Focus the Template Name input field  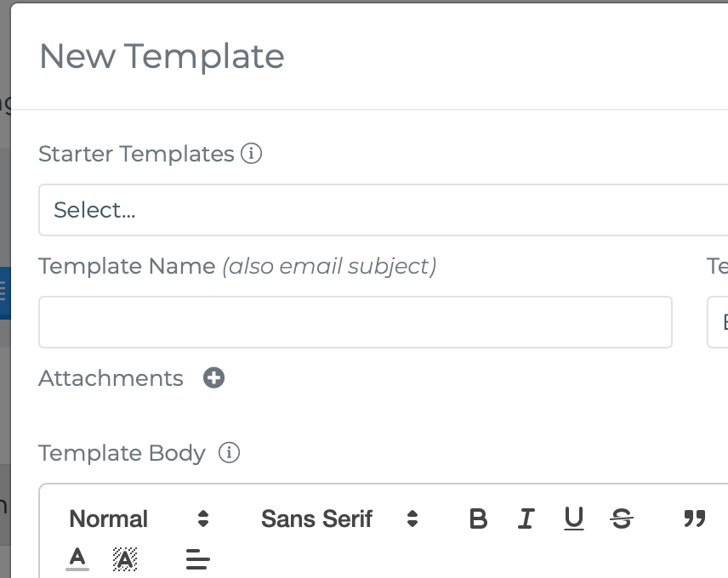tap(355, 322)
